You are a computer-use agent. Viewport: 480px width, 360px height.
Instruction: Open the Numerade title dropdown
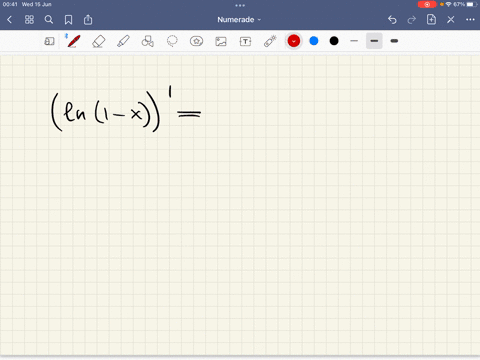coord(239,20)
